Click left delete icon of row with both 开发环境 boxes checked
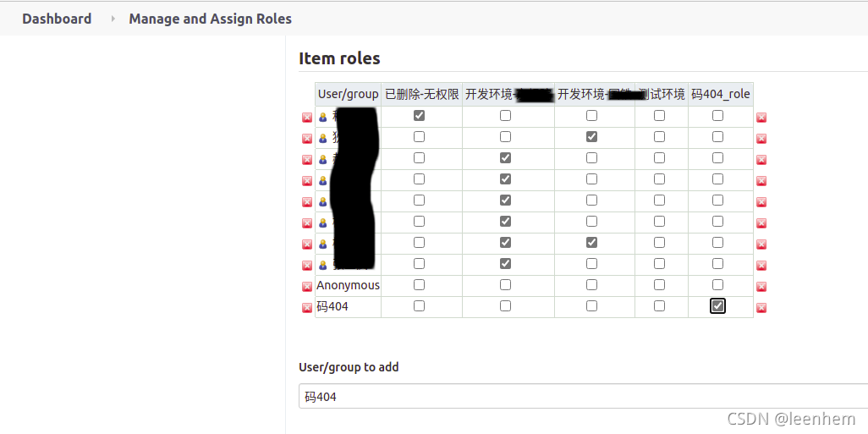868x434 pixels. coord(307,244)
